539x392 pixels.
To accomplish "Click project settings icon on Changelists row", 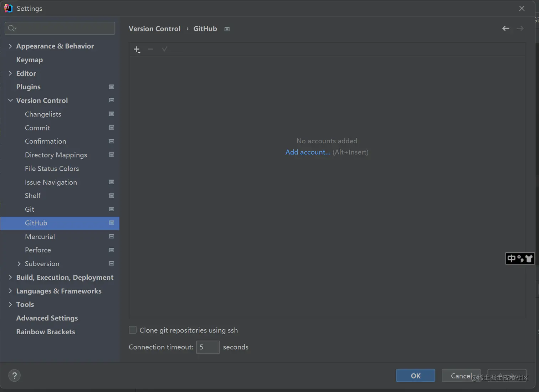I will tap(112, 114).
